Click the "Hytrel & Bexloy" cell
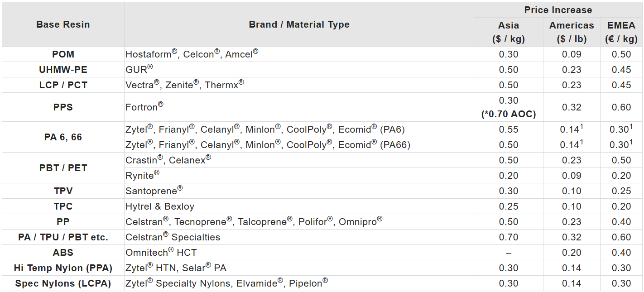The width and height of the screenshot is (644, 292). pyautogui.click(x=160, y=206)
